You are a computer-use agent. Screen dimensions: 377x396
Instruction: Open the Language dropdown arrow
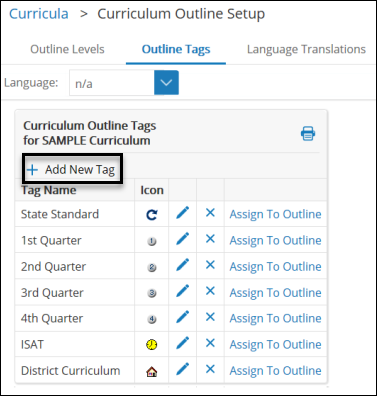point(166,82)
